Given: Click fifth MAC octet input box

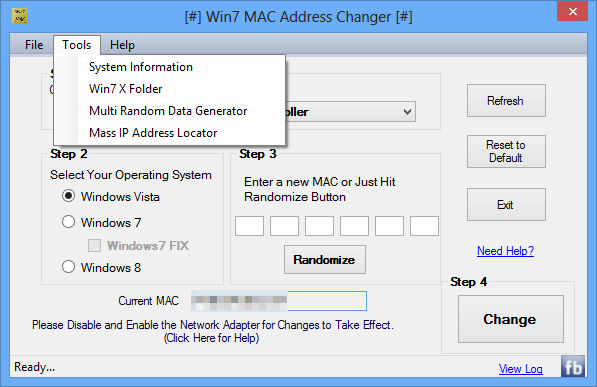Looking at the screenshot, I should (389, 226).
